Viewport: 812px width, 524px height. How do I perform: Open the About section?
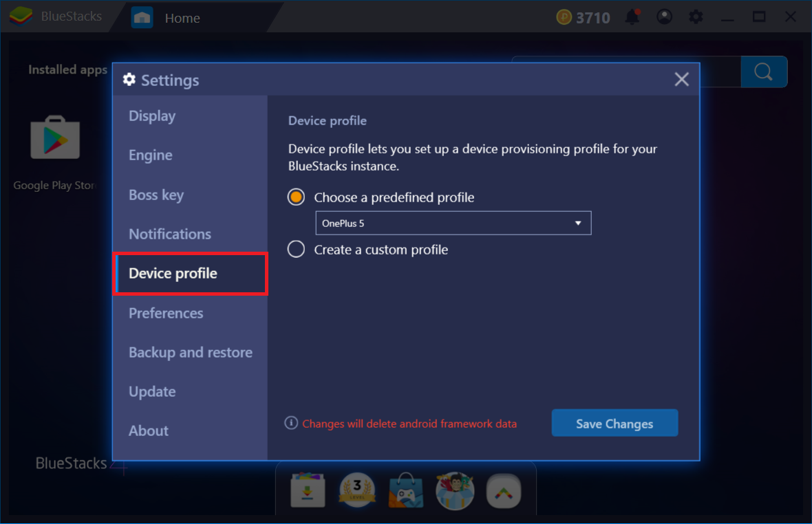point(190,431)
